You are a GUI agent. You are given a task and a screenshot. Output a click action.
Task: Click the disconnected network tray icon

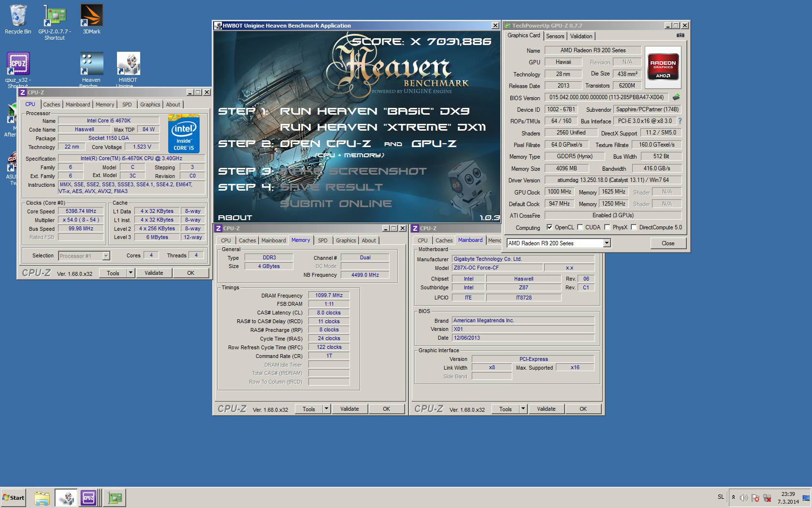coord(767,497)
